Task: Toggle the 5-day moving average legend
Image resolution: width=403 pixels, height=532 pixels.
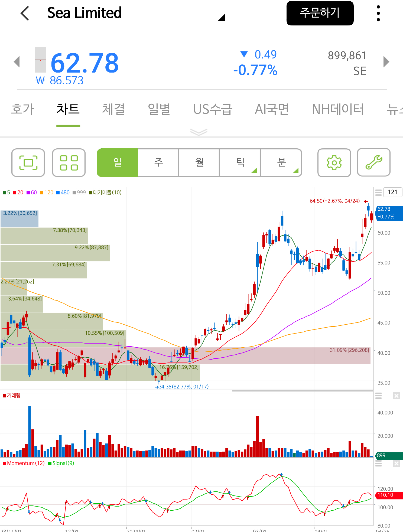Action: pyautogui.click(x=6, y=192)
